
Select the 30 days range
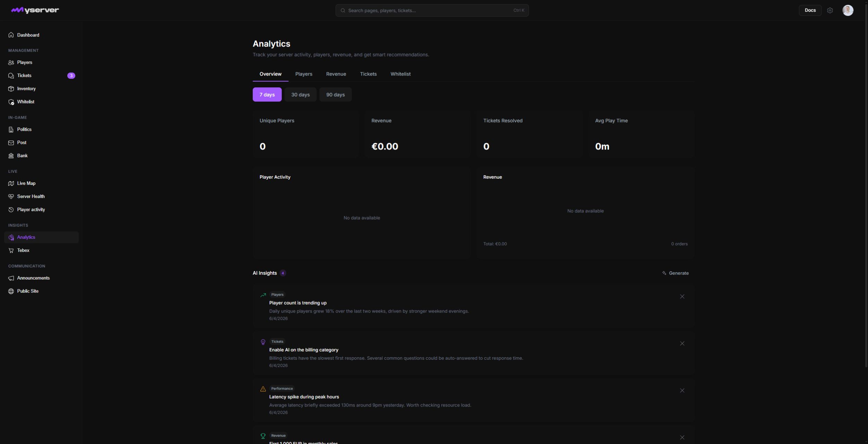tap(300, 95)
